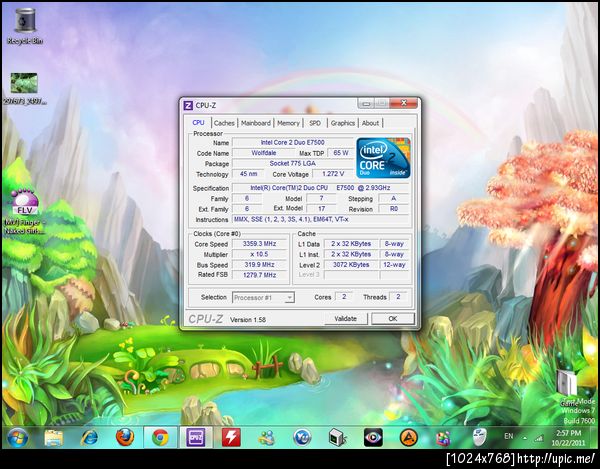Click the Package value Socket 775 LGA
The height and width of the screenshot is (469, 600).
[292, 163]
